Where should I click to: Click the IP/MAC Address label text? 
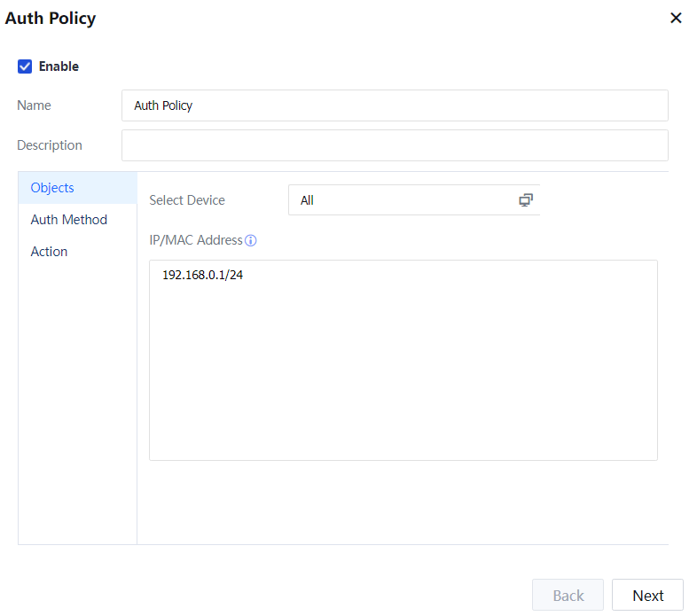[x=196, y=240]
